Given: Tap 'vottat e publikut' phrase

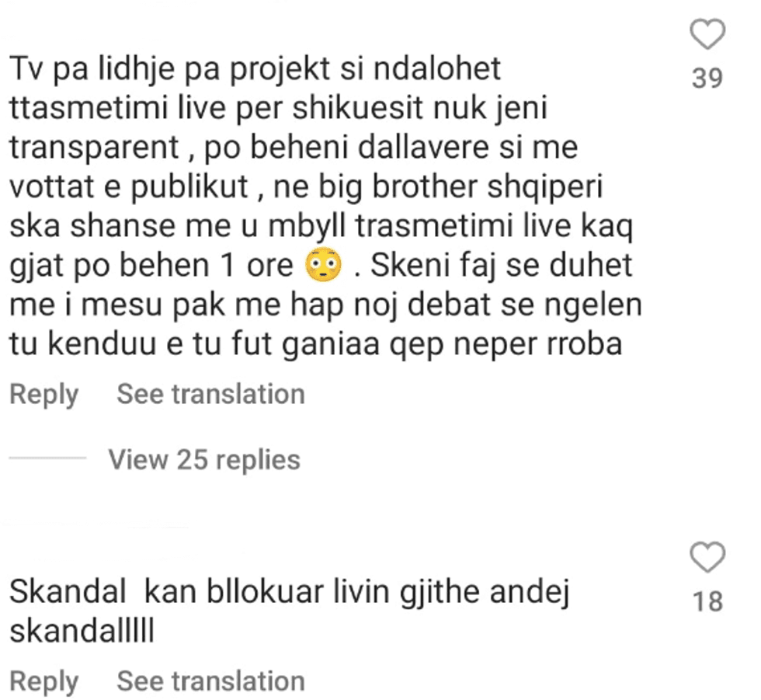Looking at the screenshot, I should pos(129,187).
